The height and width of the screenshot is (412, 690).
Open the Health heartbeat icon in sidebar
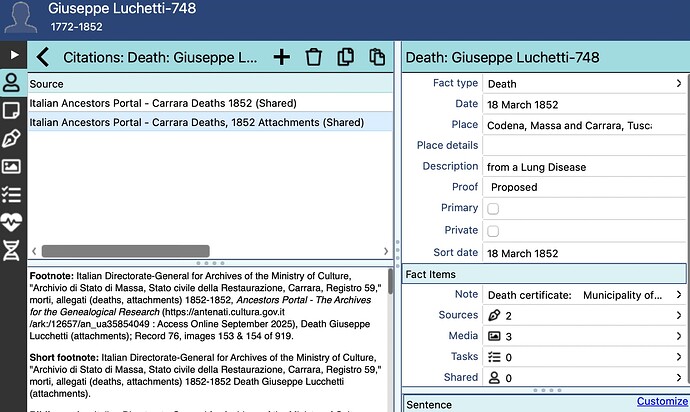(11, 222)
